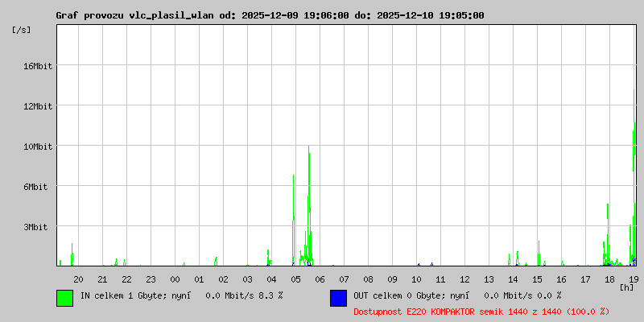Viewport: 644px width, 322px height.
Task: Click hour label '05' on x-axis
Action: click(x=295, y=279)
